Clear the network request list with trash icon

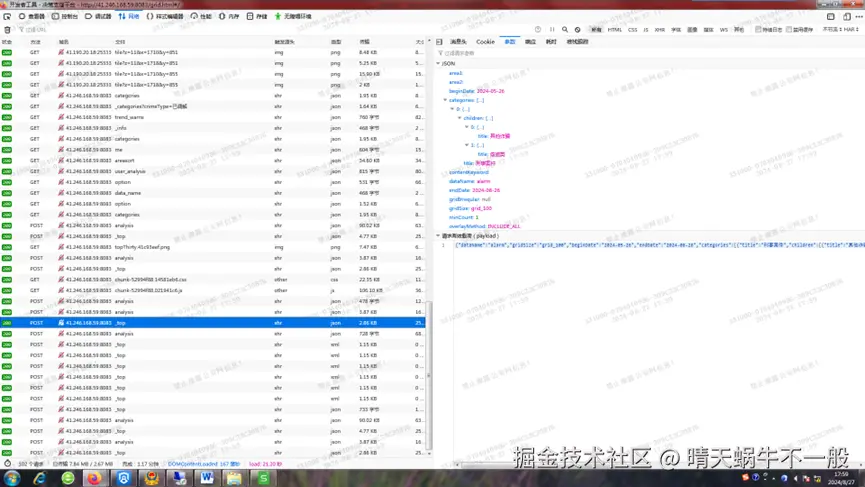tap(7, 30)
